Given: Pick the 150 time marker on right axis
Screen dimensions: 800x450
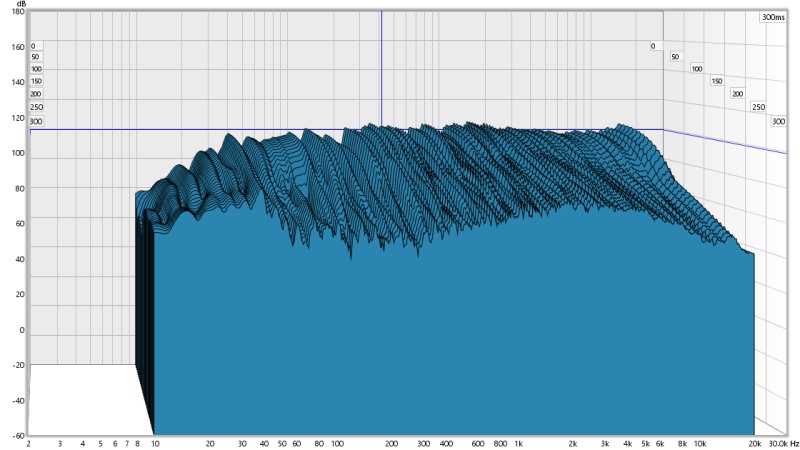Looking at the screenshot, I should point(717,81).
